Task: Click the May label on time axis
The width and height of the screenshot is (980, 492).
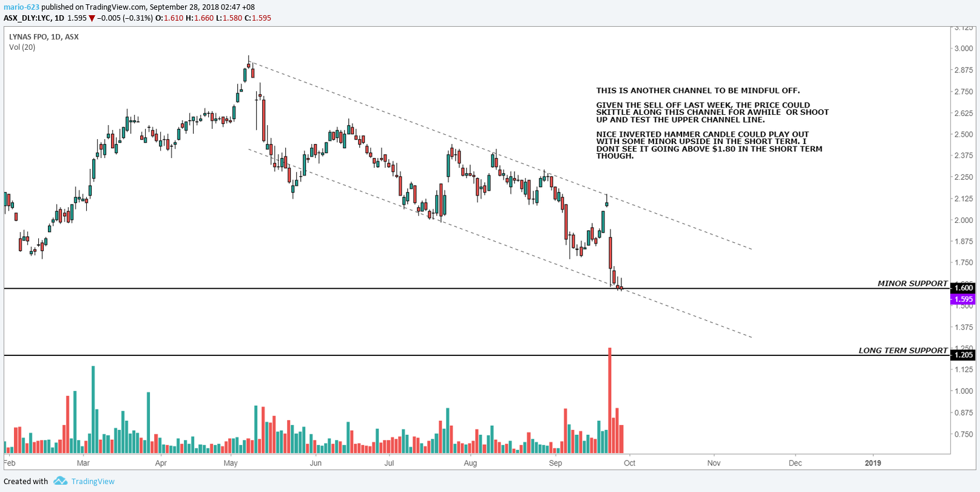Action: 231,463
